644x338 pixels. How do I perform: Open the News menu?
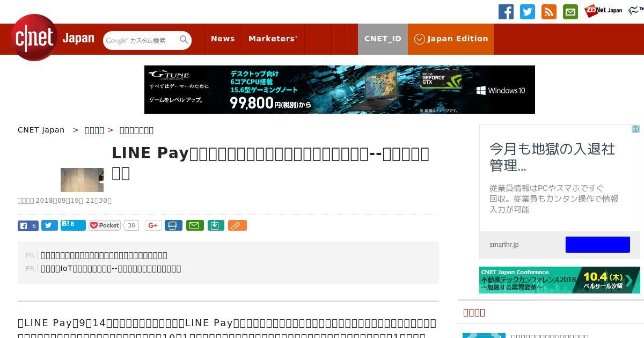pyautogui.click(x=223, y=39)
